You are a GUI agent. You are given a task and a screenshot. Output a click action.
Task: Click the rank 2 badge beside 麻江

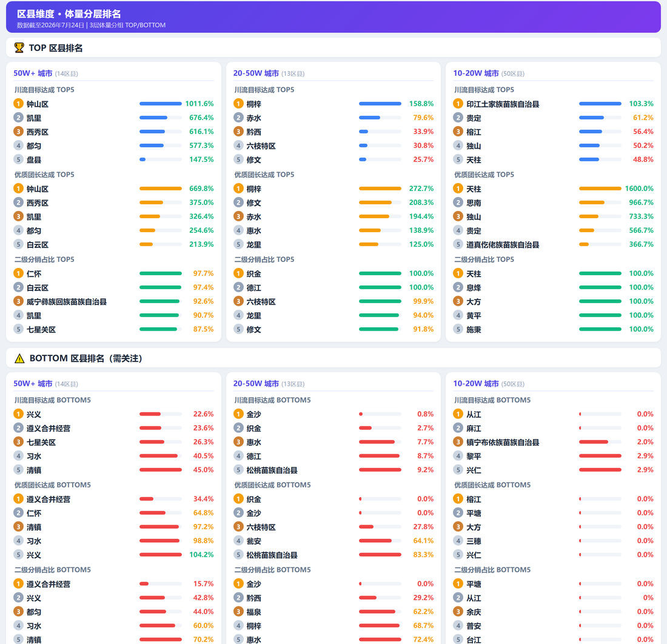tap(458, 428)
